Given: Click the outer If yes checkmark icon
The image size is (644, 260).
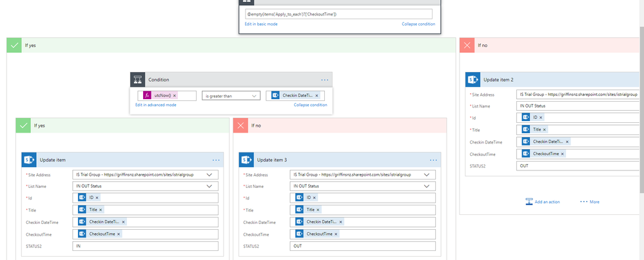Looking at the screenshot, I should pyautogui.click(x=14, y=46).
